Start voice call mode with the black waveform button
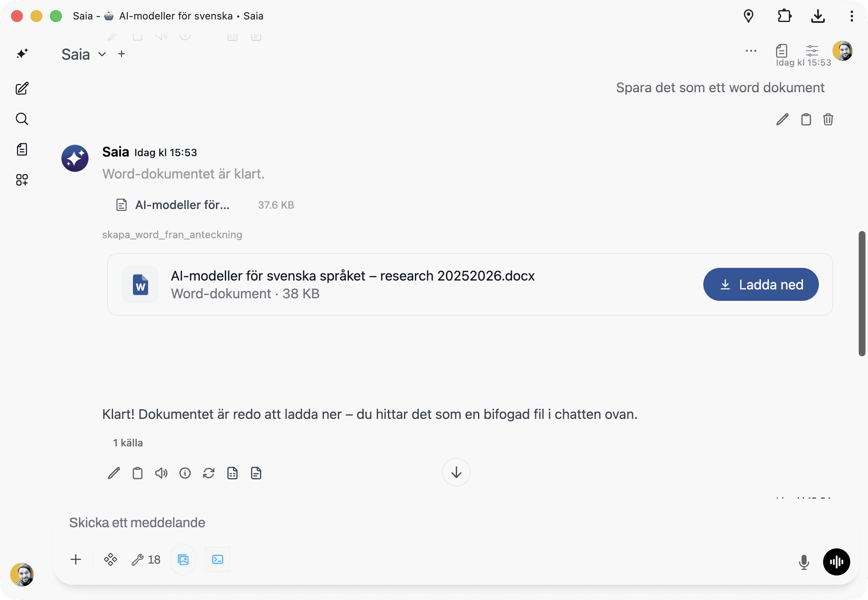 837,562
